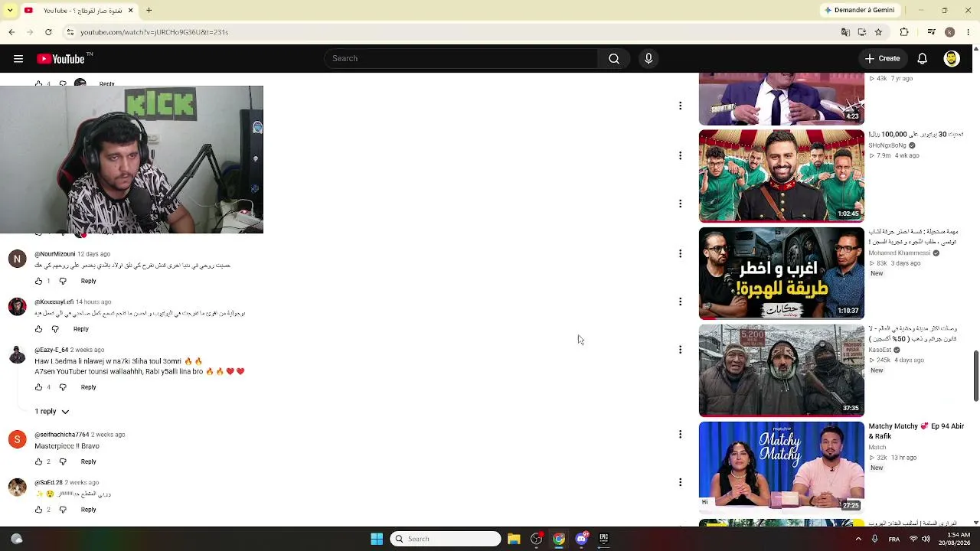The image size is (980, 551).
Task: Open the Chrome profile K avatar
Action: coord(950,32)
